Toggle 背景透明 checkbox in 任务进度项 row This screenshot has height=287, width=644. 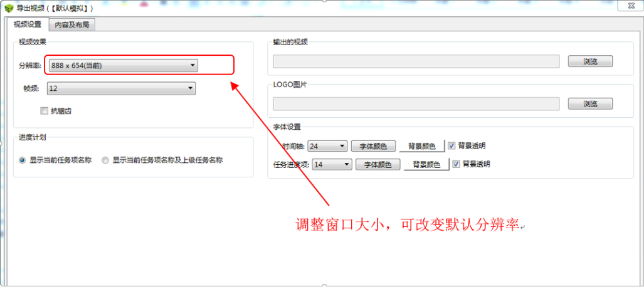pos(456,164)
